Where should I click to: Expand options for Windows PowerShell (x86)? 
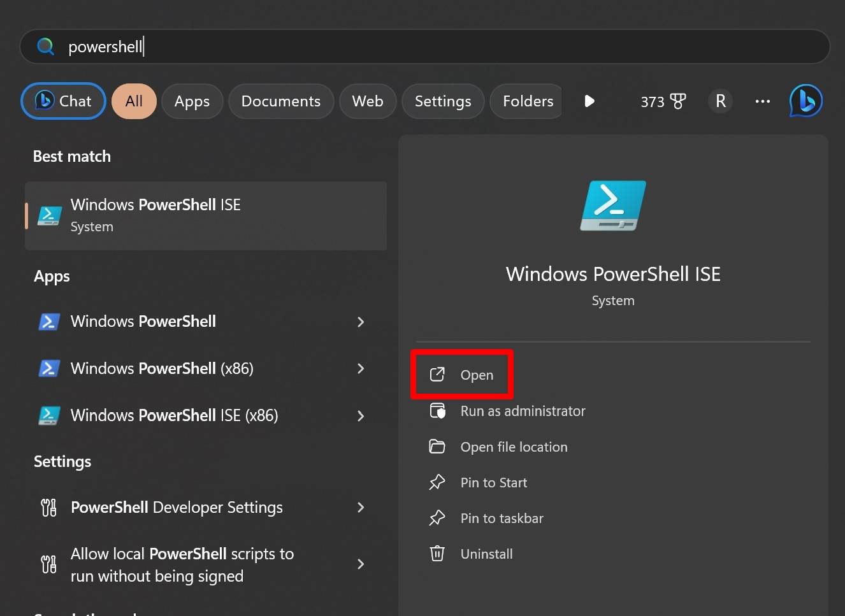click(x=361, y=368)
